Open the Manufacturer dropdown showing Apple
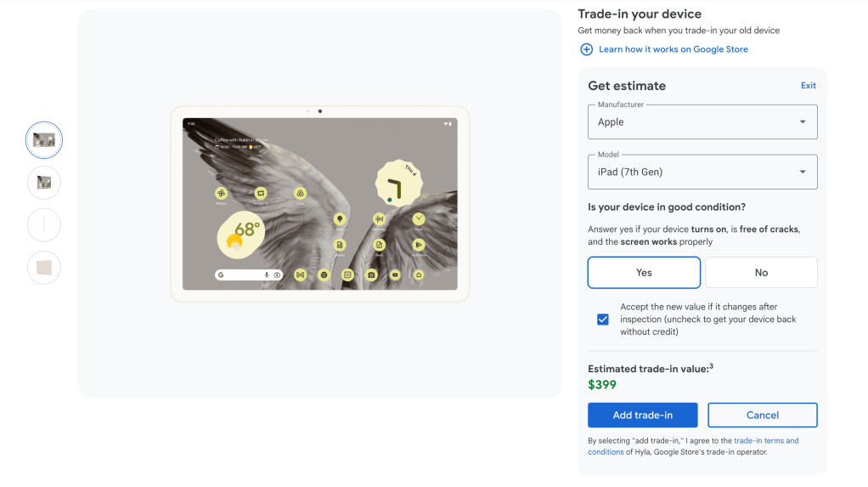This screenshot has width=868, height=487. (702, 122)
